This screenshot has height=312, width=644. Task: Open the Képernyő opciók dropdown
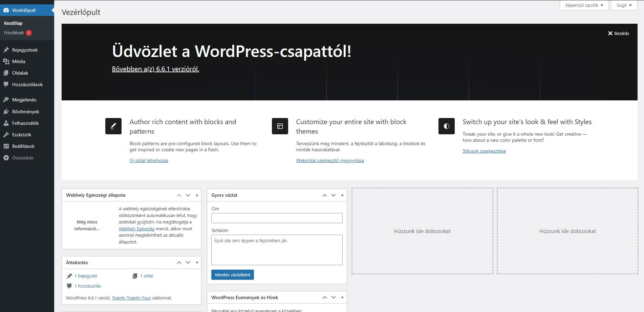[584, 5]
